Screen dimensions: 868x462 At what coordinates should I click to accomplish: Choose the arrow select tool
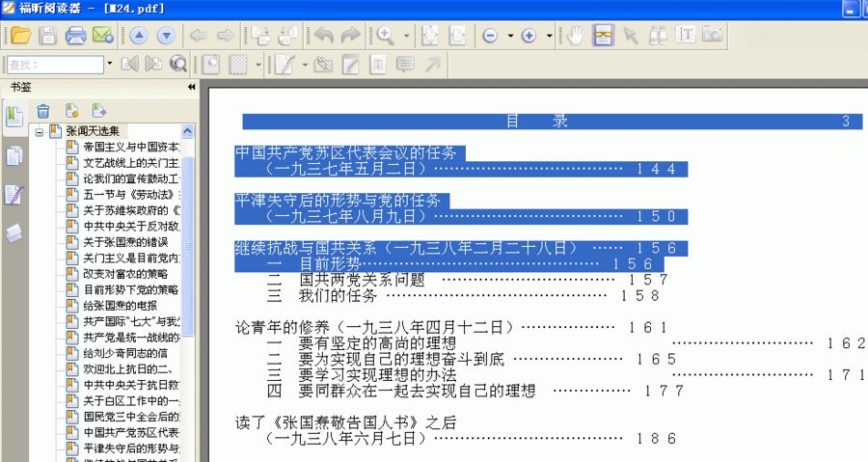tap(631, 36)
